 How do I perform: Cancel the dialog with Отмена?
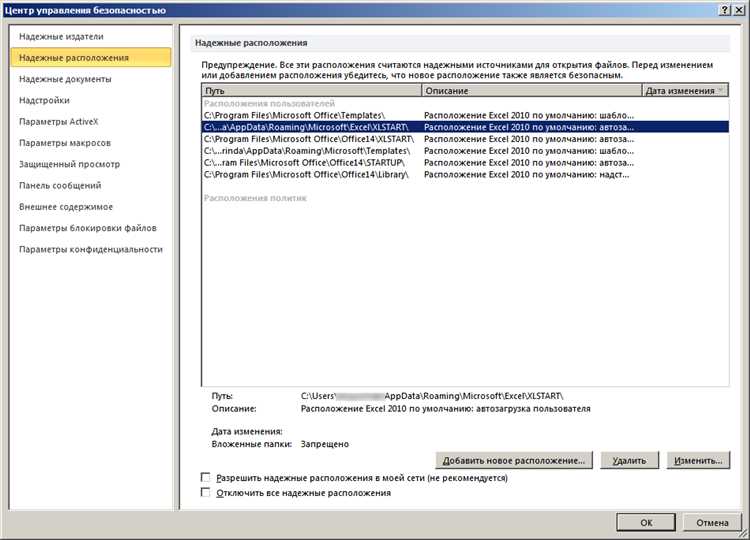(712, 523)
